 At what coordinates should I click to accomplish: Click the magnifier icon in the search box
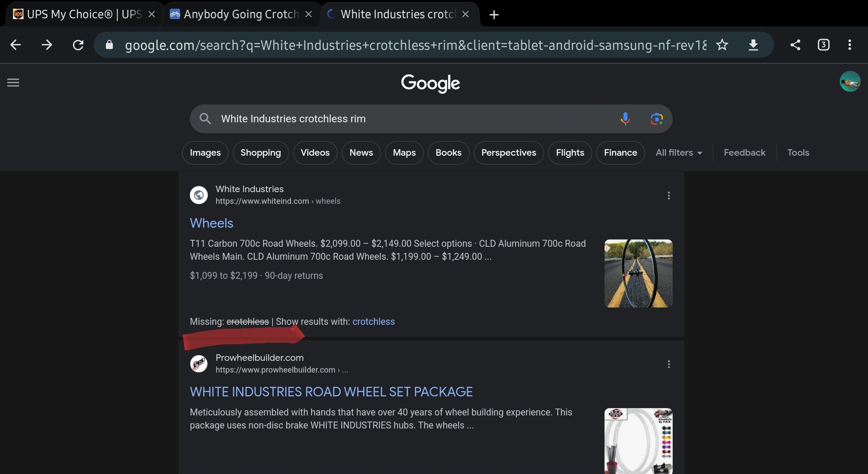[205, 118]
